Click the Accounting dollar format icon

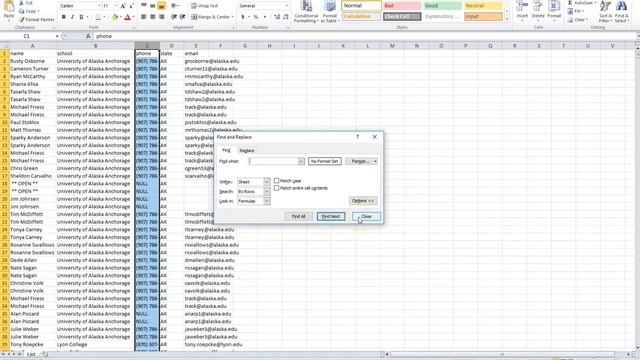(x=243, y=17)
